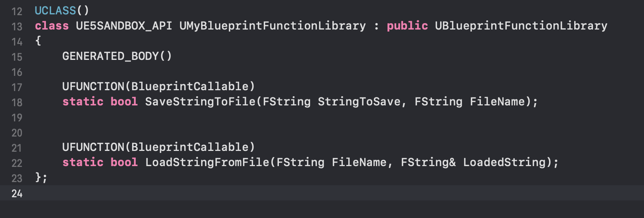644x218 pixels.
Task: Click the class keyword
Action: 51,26
